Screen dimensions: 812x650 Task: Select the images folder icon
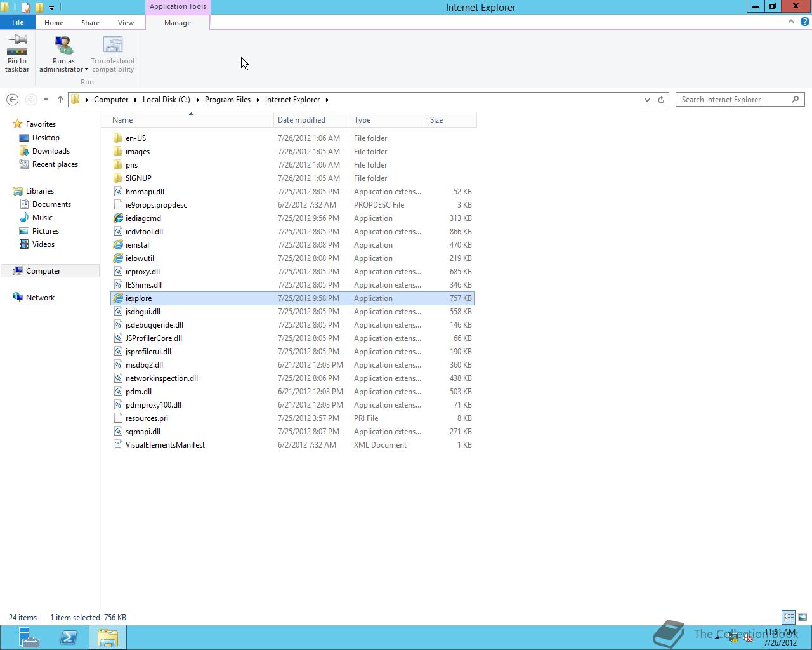tap(117, 151)
